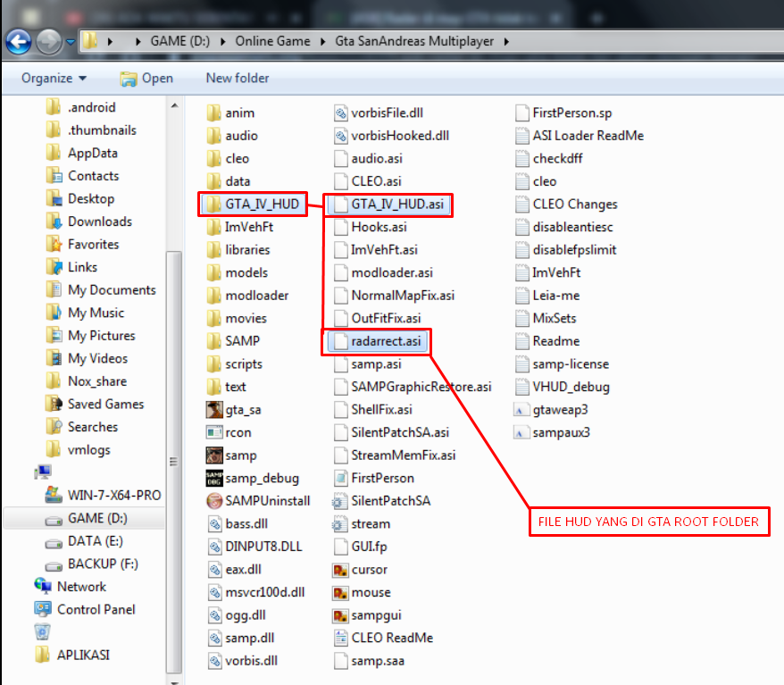This screenshot has width=784, height=685.
Task: Click the navigation pane scrollbar thumb
Action: click(x=174, y=462)
